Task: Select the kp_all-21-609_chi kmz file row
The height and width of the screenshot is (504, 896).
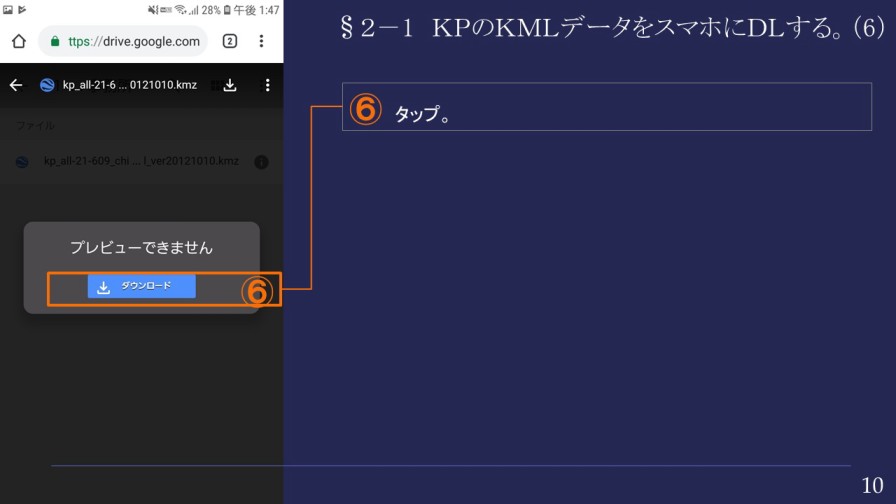Action: pos(140,162)
